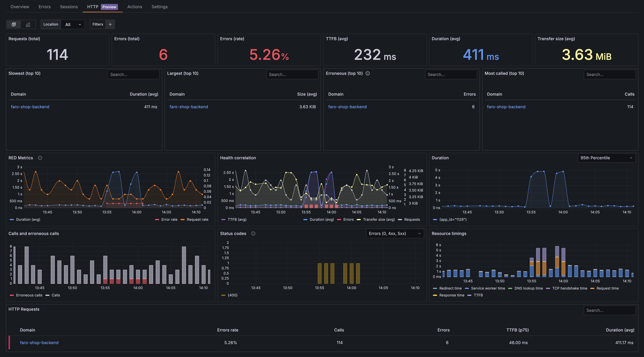Switch to the k6 data source icon
This screenshot has width=644, height=357.
(28, 24)
